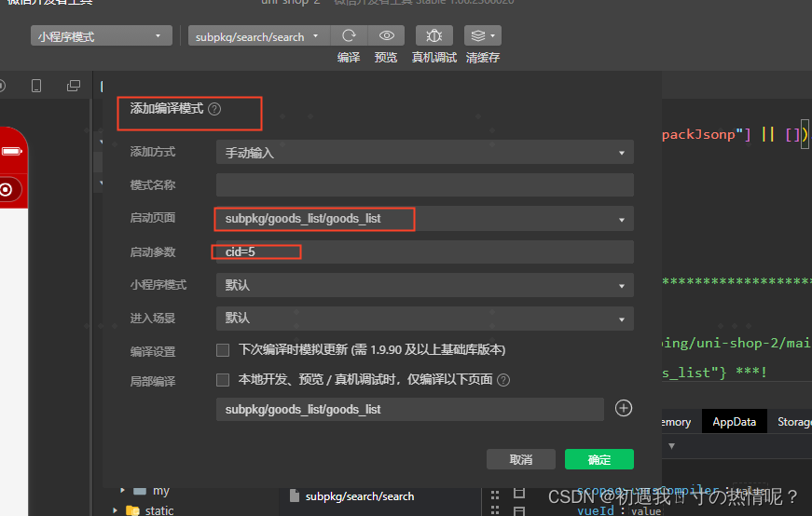Expand the static folder in tree
Viewport: 812px width, 516px height.
115,510
